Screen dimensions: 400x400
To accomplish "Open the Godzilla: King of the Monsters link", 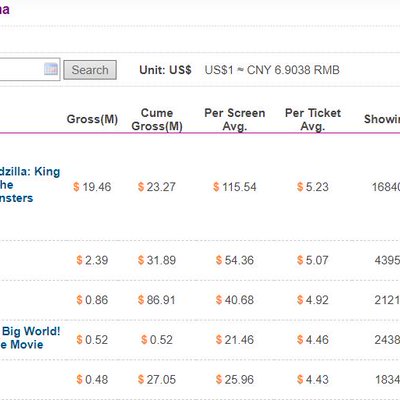I will (29, 185).
